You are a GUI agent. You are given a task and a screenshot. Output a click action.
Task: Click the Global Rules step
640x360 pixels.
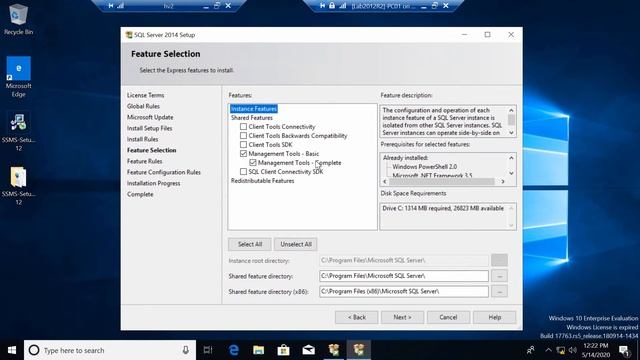click(x=143, y=106)
